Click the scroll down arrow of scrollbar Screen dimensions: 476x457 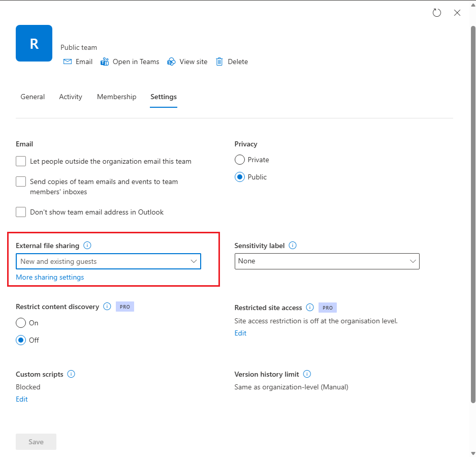[473, 453]
